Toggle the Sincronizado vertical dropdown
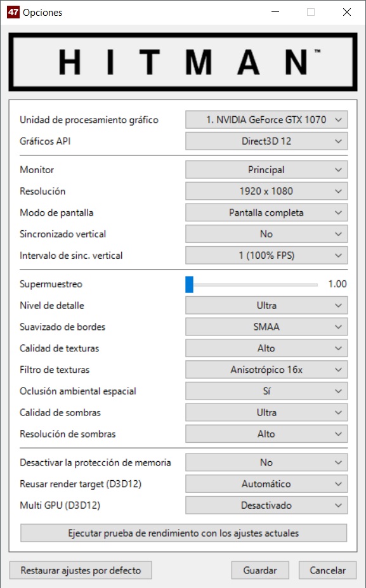The height and width of the screenshot is (588, 366). click(x=266, y=234)
